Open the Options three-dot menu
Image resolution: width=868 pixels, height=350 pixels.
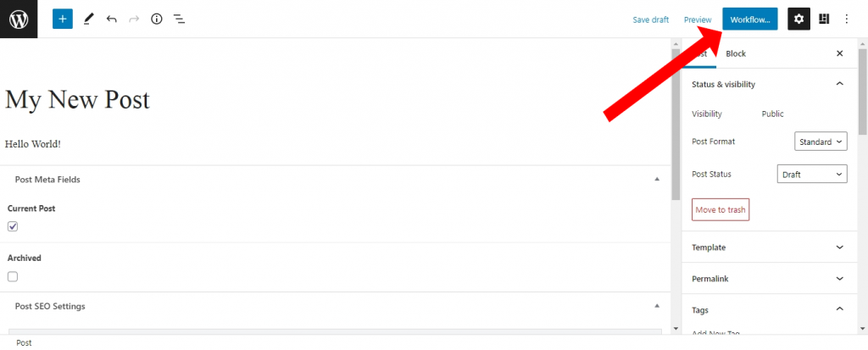click(846, 19)
